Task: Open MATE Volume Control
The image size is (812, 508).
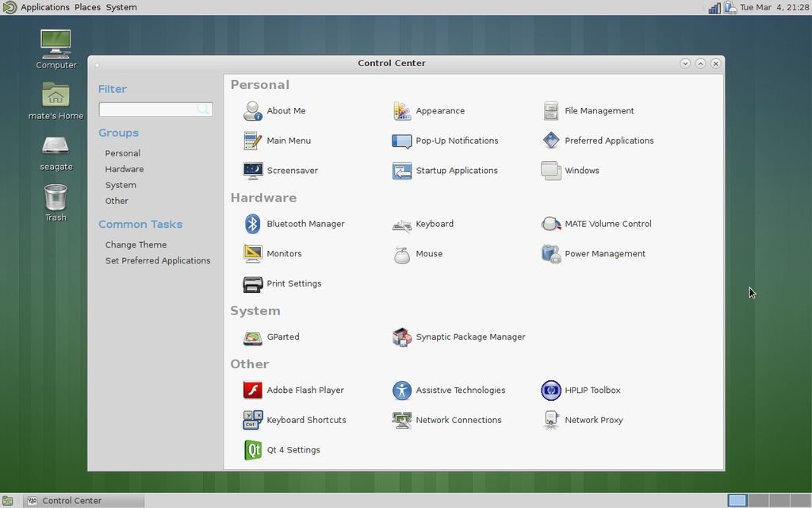Action: (550, 224)
